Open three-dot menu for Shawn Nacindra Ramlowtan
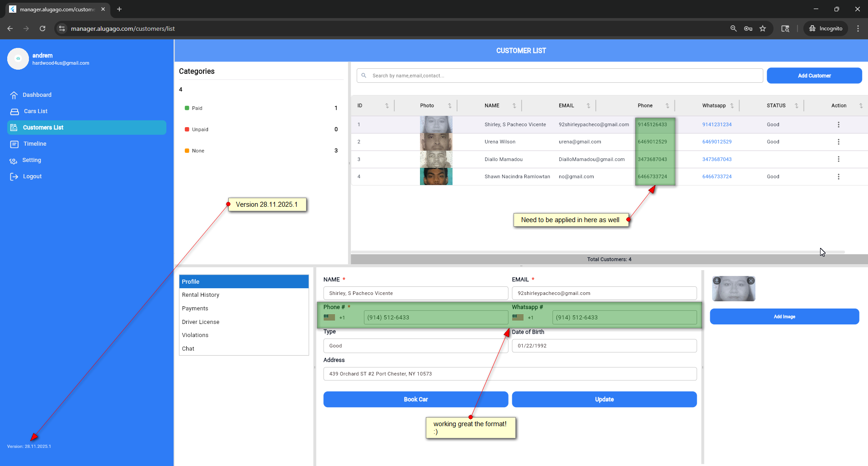This screenshot has width=868, height=466. coord(838,177)
